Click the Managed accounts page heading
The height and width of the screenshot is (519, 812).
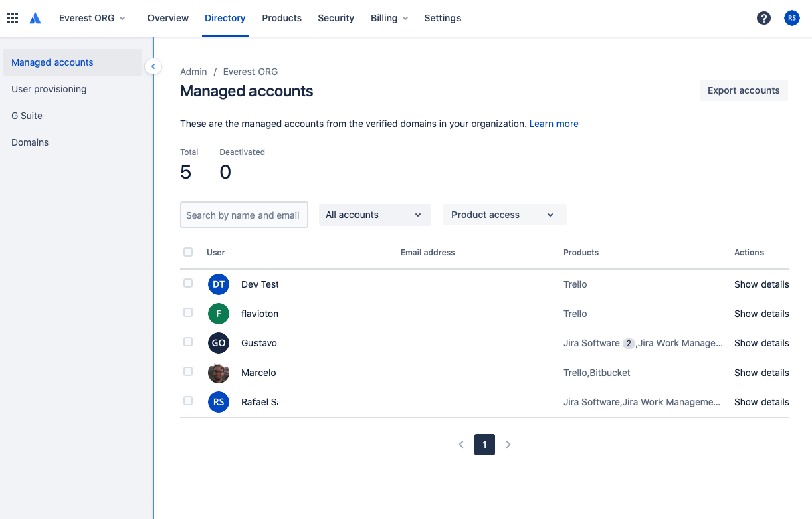point(247,91)
